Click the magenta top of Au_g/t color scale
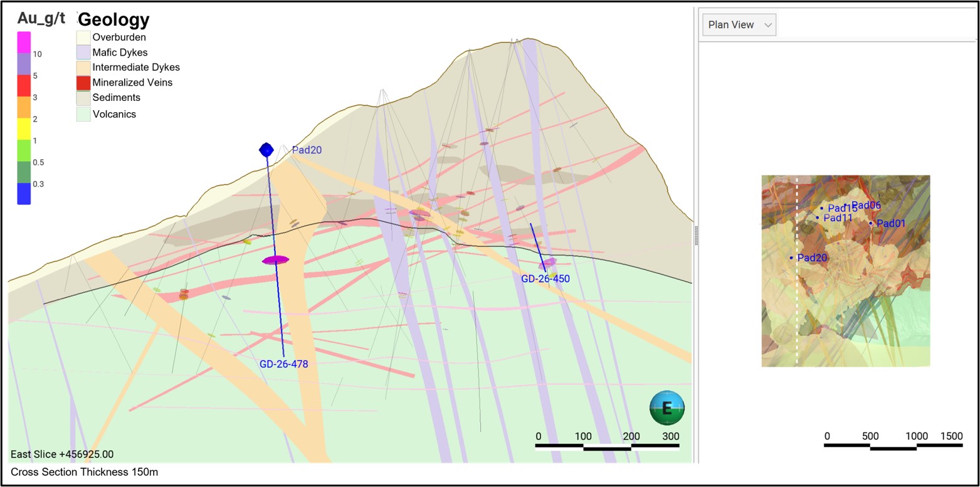Screen dimensions: 980x487 click(x=24, y=43)
